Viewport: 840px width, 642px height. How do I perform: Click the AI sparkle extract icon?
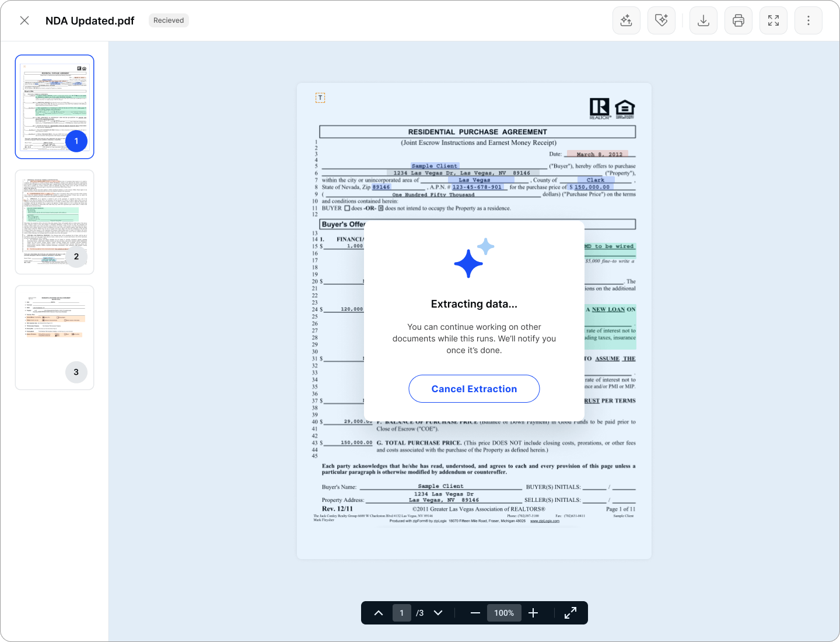click(626, 21)
